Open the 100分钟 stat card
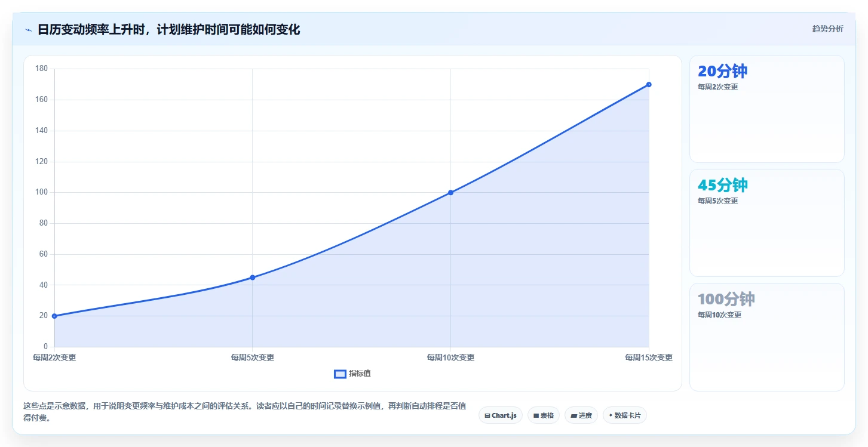 click(x=767, y=337)
